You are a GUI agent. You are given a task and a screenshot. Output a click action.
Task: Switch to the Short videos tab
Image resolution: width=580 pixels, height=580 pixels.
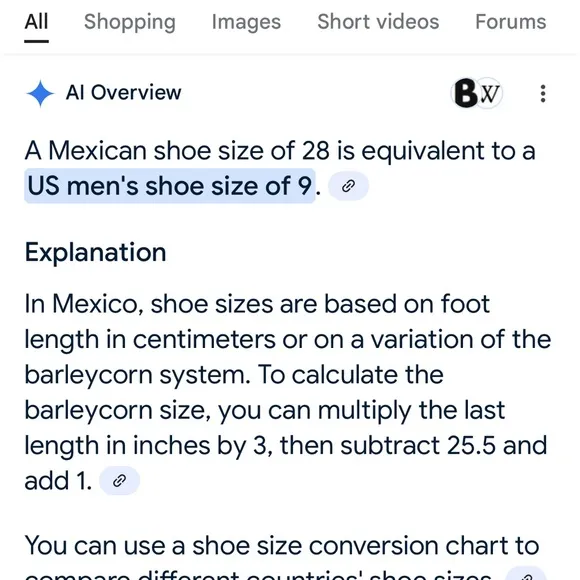378,21
